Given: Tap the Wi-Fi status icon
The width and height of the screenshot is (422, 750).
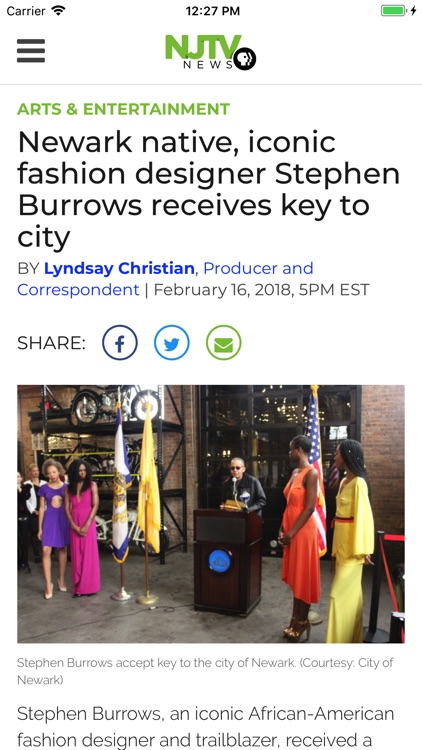Looking at the screenshot, I should tap(58, 11).
